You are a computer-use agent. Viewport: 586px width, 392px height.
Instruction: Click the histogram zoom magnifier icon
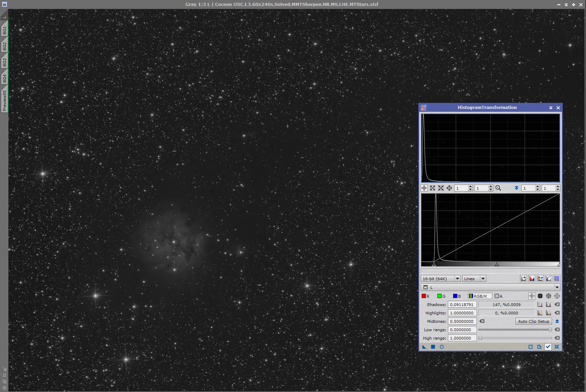498,188
